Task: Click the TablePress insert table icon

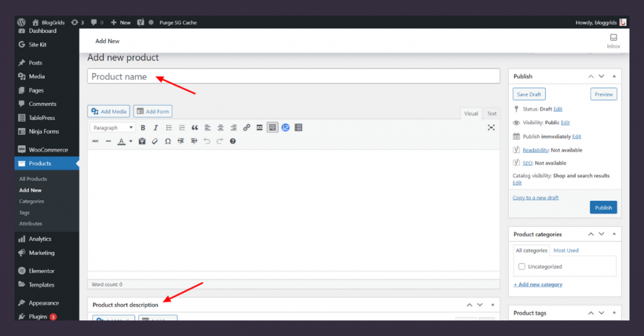Action: coord(298,127)
